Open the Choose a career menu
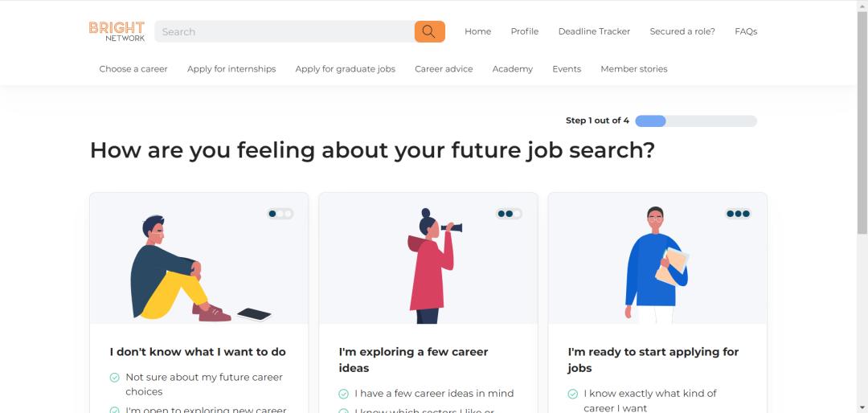The height and width of the screenshot is (413, 868). 133,69
